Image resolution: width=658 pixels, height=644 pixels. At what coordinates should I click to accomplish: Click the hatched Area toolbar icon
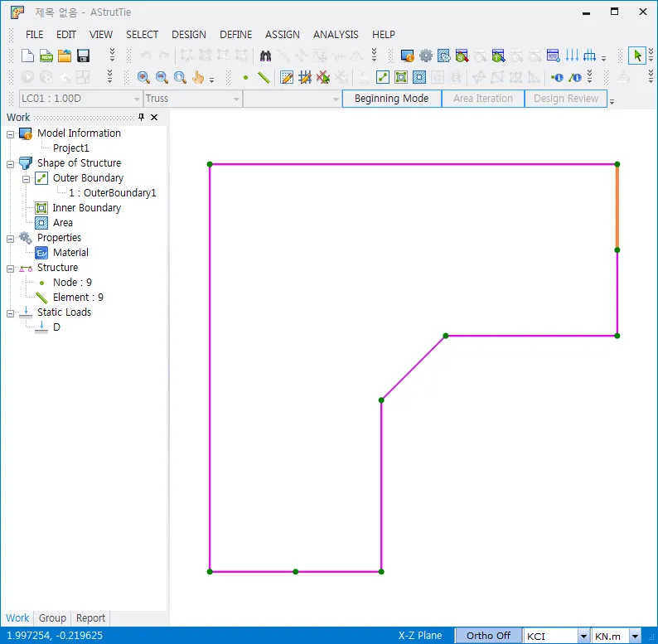419,77
